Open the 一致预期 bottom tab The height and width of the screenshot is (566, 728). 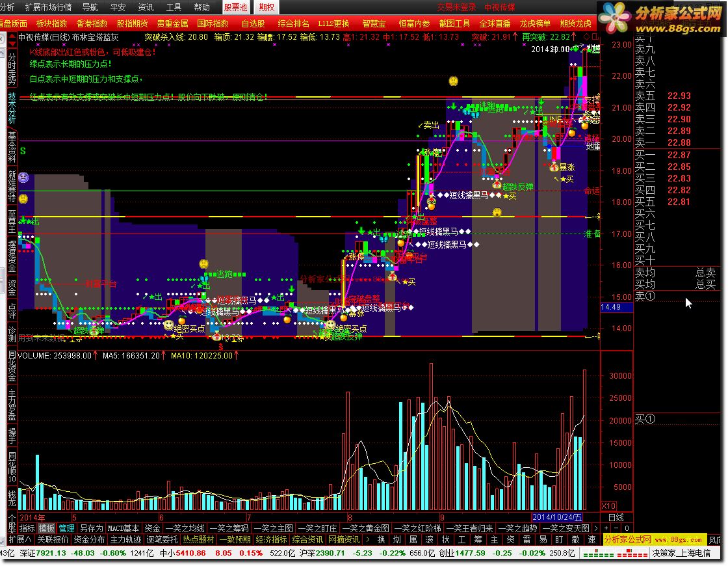235,539
